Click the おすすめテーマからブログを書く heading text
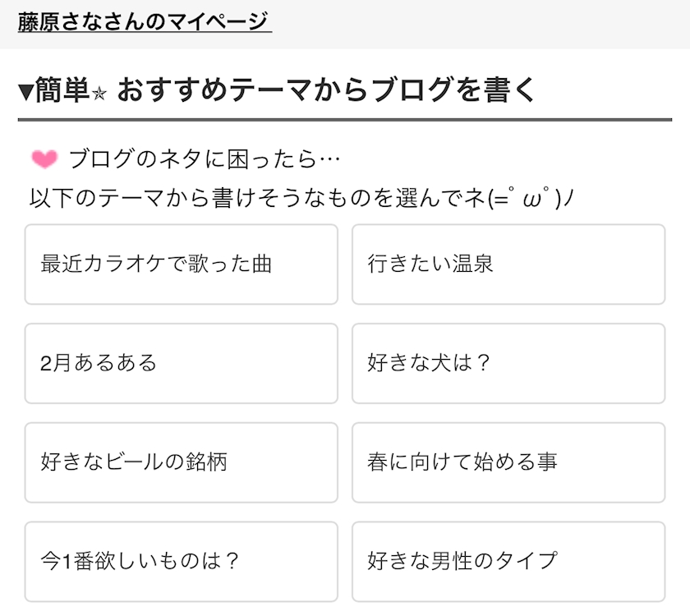 pyautogui.click(x=326, y=90)
